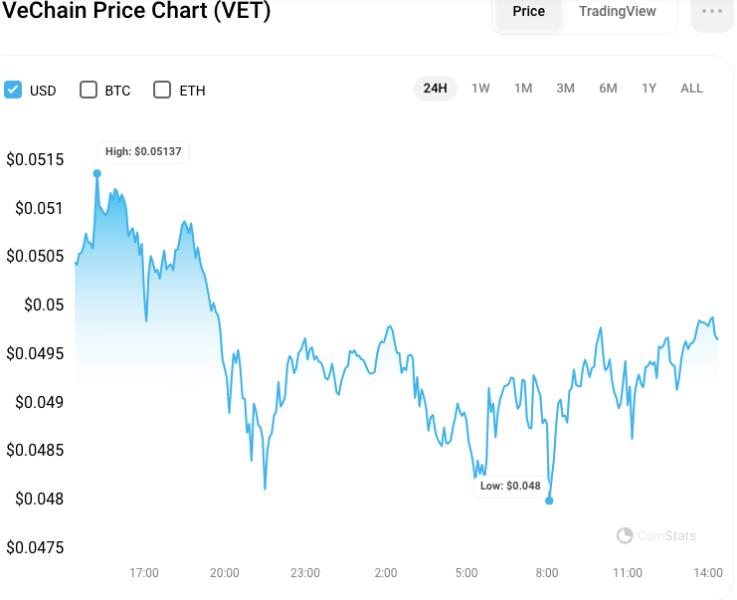The width and height of the screenshot is (737, 600).
Task: Select the 6M time range
Action: (608, 88)
